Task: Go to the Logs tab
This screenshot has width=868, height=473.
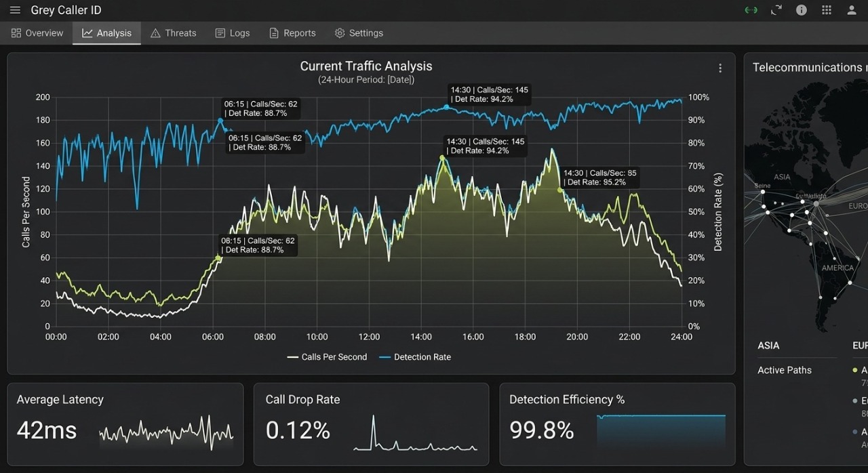Action: 233,33
